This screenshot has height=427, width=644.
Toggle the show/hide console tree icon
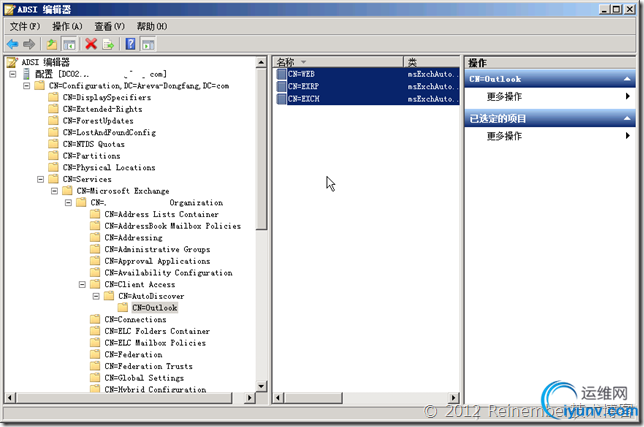pyautogui.click(x=69, y=44)
